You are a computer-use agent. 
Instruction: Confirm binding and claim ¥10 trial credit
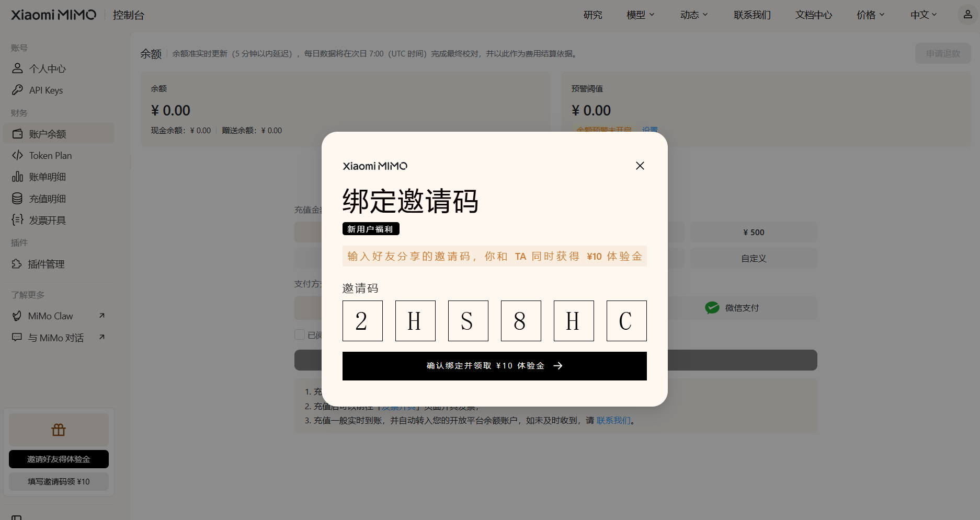click(x=494, y=366)
